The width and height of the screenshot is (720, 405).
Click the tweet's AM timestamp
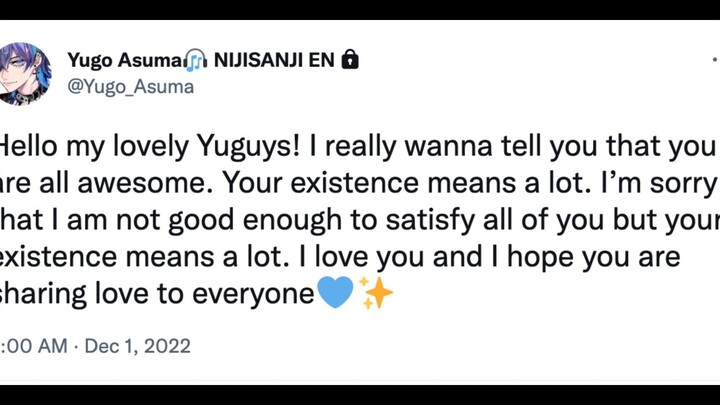tap(34, 347)
